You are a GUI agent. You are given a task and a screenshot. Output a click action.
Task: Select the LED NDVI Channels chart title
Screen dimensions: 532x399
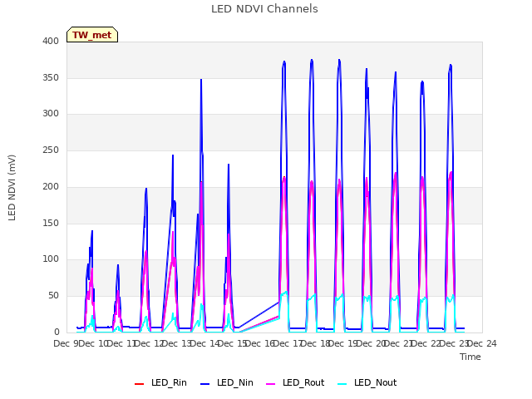(264, 9)
